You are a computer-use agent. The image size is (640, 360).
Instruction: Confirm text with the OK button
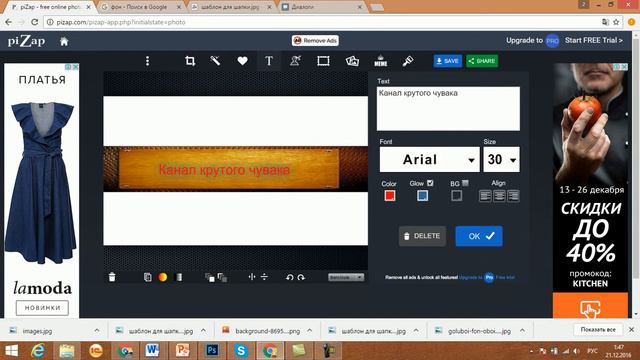pos(479,236)
